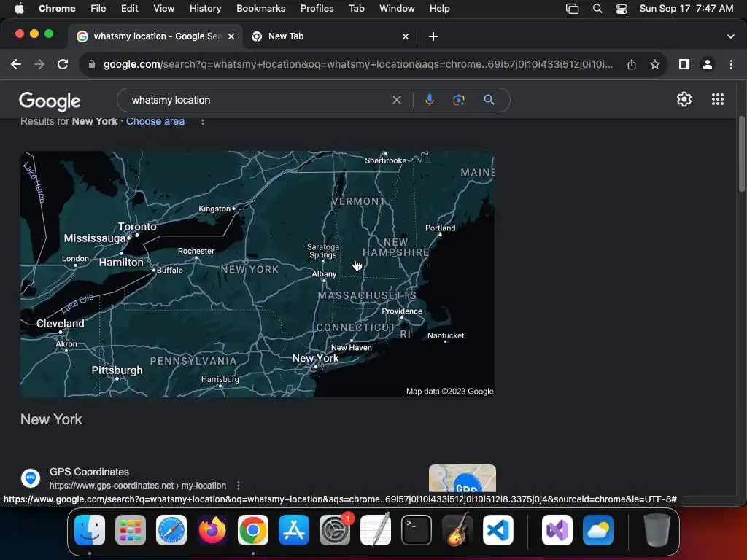Click the Chrome back arrow button

coord(16,64)
